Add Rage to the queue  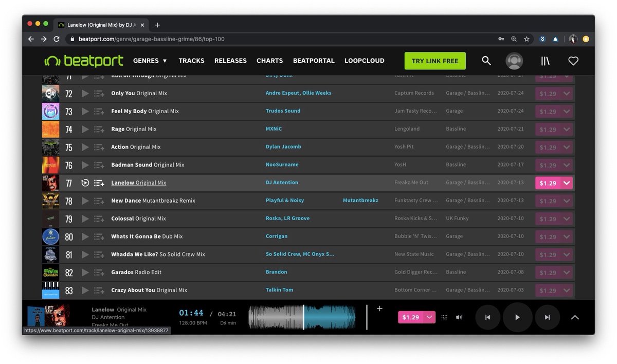click(99, 130)
